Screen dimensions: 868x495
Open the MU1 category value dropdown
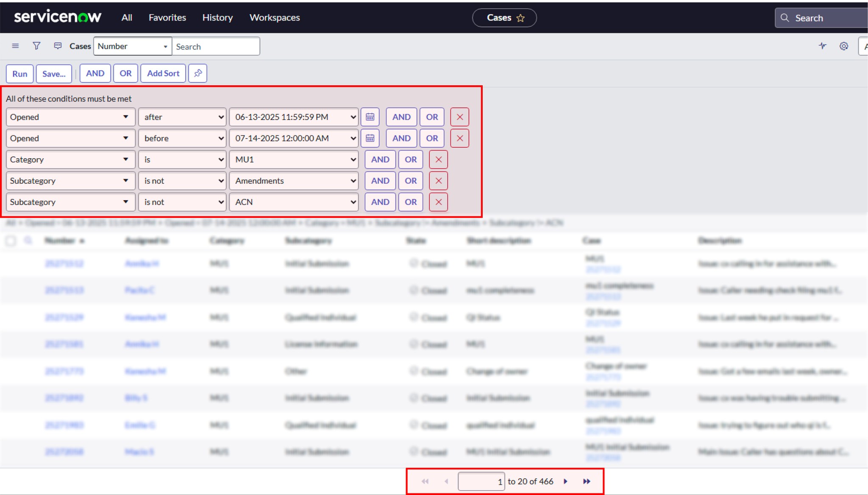tap(294, 160)
